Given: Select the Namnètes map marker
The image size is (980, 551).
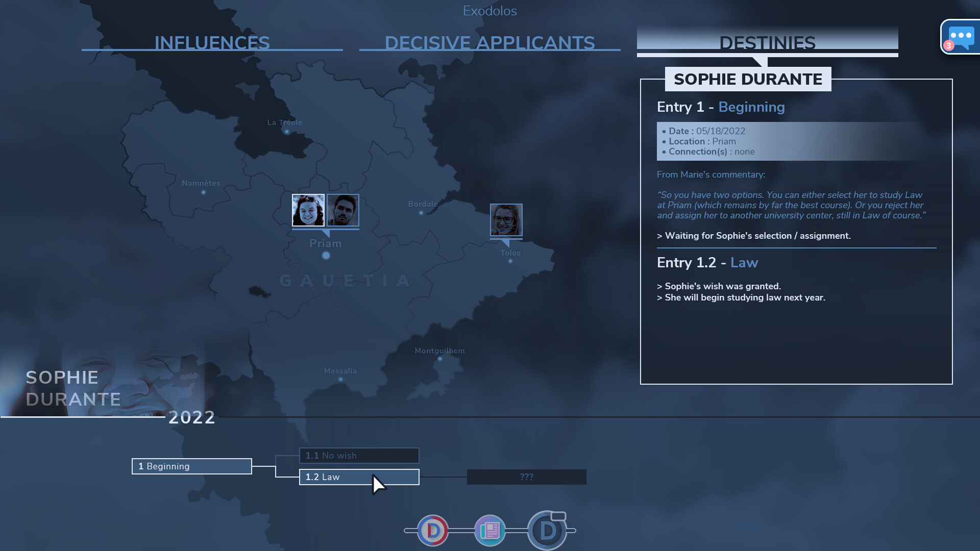Looking at the screenshot, I should coord(204,192).
